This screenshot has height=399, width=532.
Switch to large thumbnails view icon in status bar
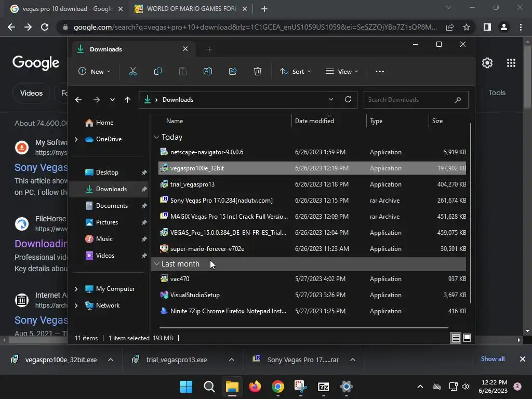coord(467,338)
